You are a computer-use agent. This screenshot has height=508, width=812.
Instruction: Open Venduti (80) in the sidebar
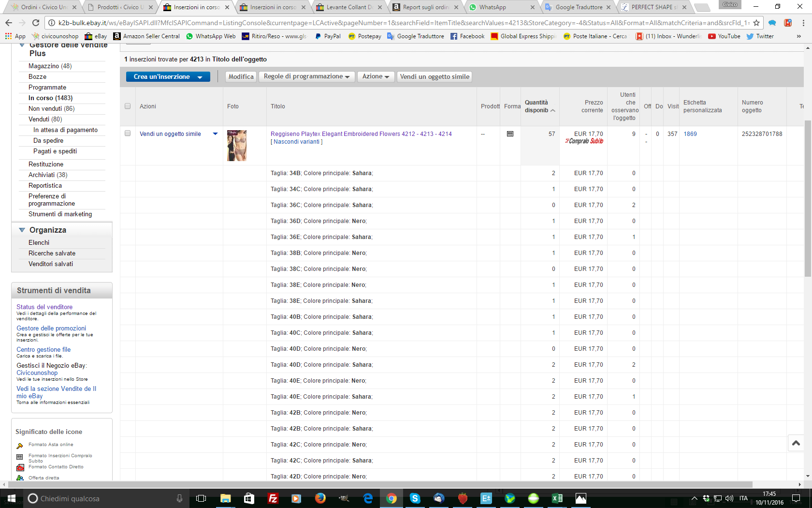click(45, 119)
